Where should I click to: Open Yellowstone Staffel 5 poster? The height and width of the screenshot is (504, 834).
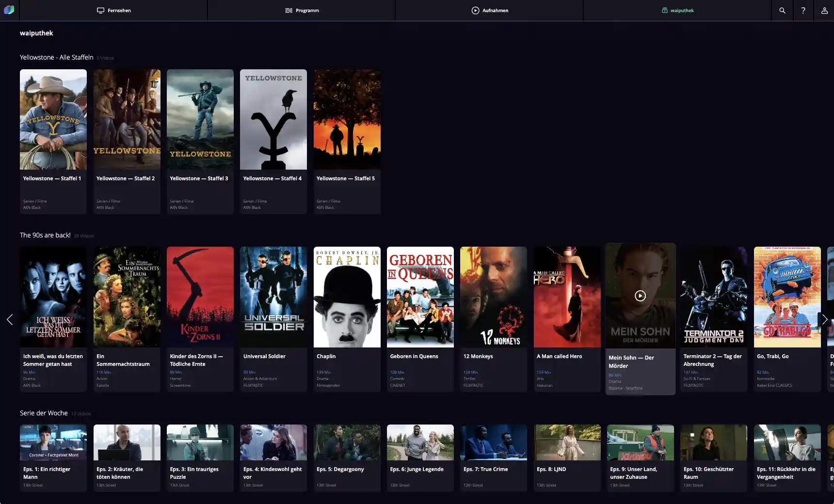coord(347,119)
